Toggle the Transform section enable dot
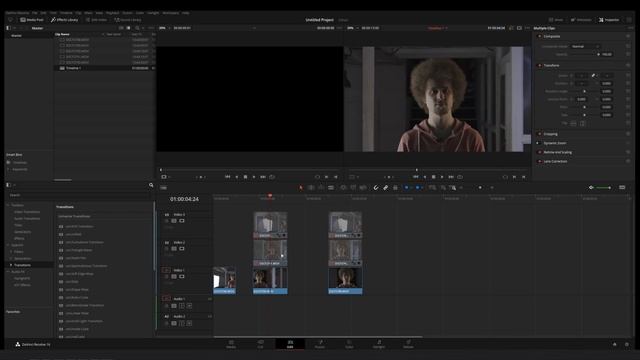 [x=539, y=65]
